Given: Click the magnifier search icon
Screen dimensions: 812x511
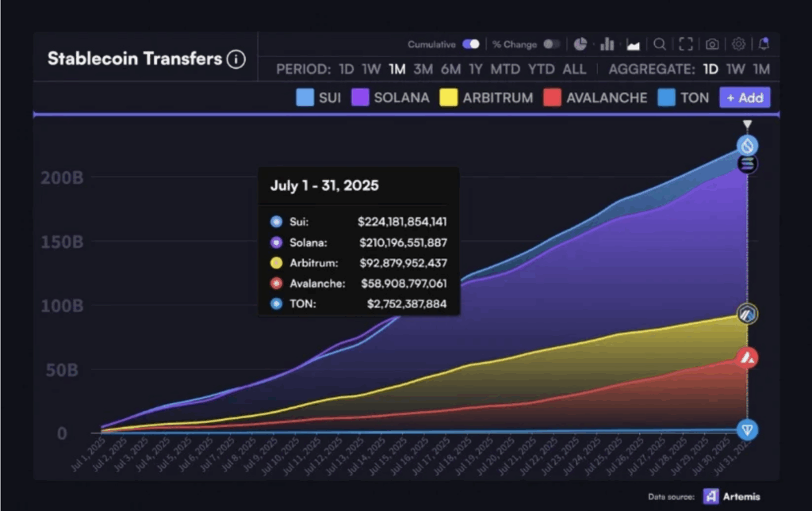Looking at the screenshot, I should coord(659,44).
